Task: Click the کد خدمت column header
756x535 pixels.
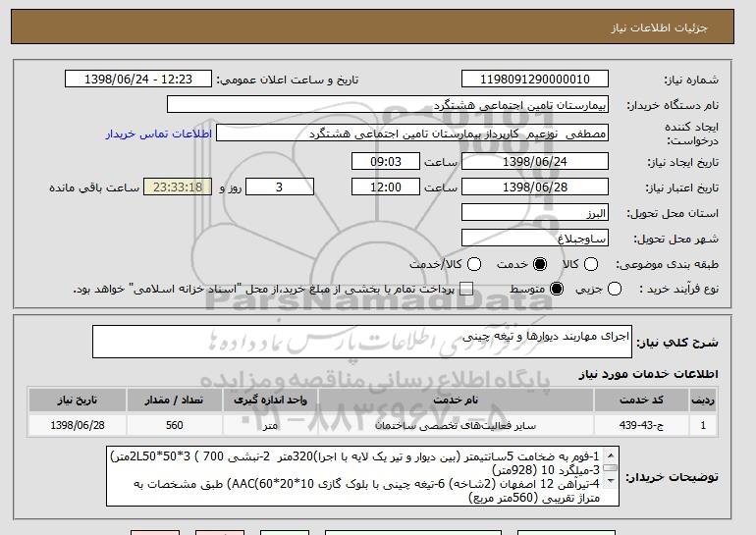Action: point(641,401)
